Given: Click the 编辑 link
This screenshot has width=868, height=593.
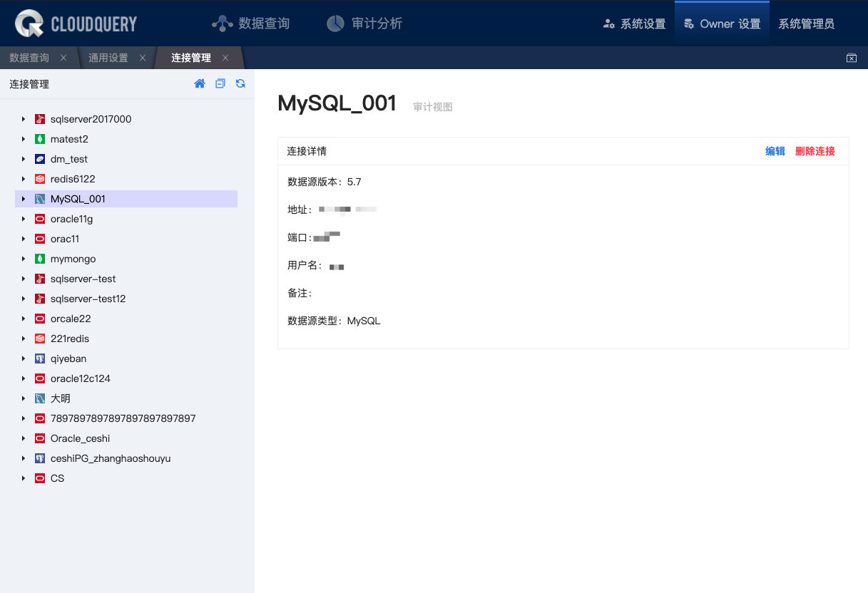Looking at the screenshot, I should pos(775,151).
